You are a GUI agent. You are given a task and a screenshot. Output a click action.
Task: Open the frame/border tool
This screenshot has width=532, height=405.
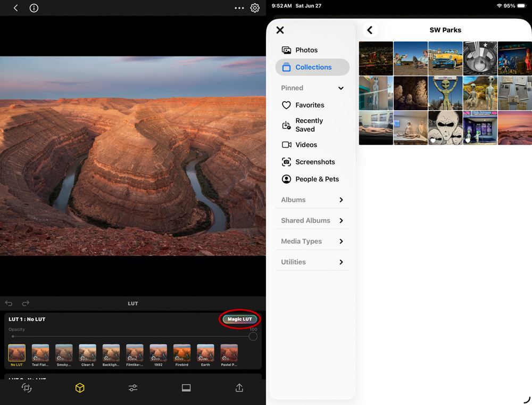186,387
